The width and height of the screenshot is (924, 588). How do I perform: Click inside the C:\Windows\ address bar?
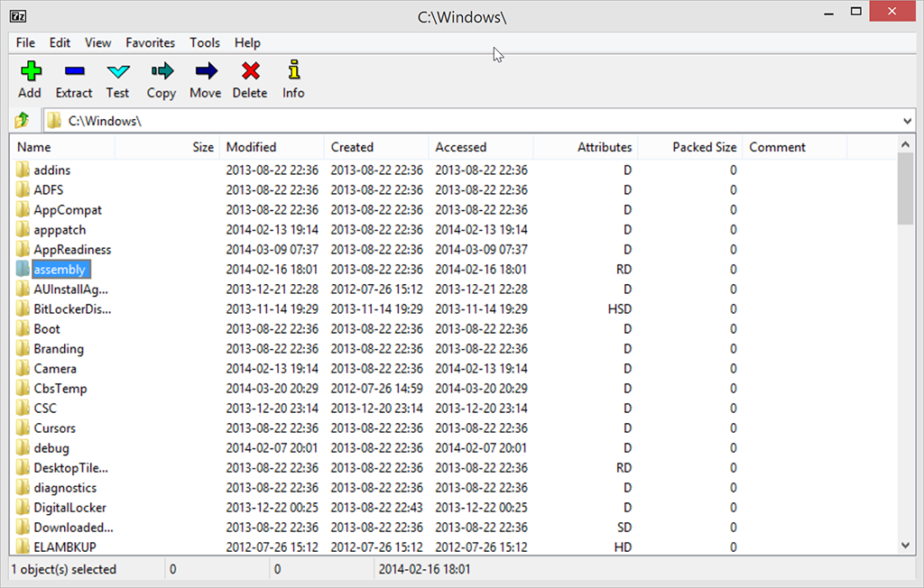point(271,119)
